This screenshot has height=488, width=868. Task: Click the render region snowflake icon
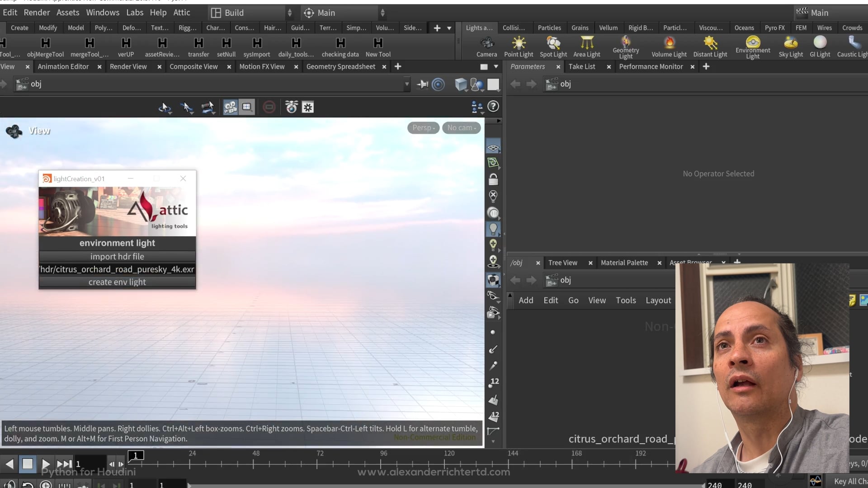(x=308, y=107)
